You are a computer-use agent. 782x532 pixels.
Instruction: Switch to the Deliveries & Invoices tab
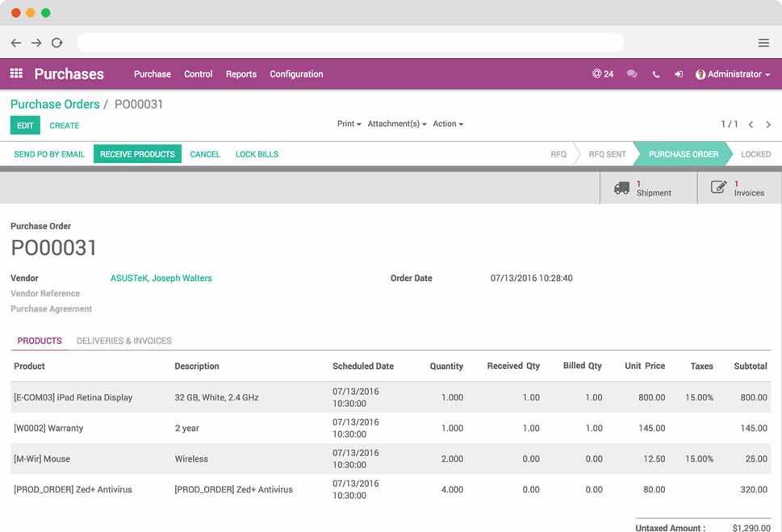[x=123, y=341]
